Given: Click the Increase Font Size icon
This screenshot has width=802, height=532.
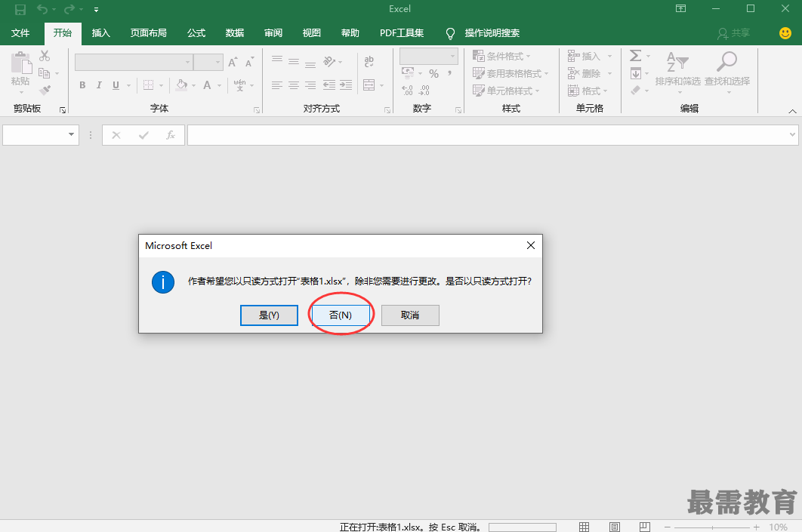Looking at the screenshot, I should tap(233, 63).
